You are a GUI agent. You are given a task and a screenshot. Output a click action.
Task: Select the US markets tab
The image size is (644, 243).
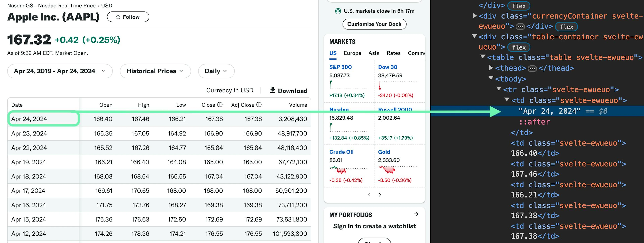point(333,53)
